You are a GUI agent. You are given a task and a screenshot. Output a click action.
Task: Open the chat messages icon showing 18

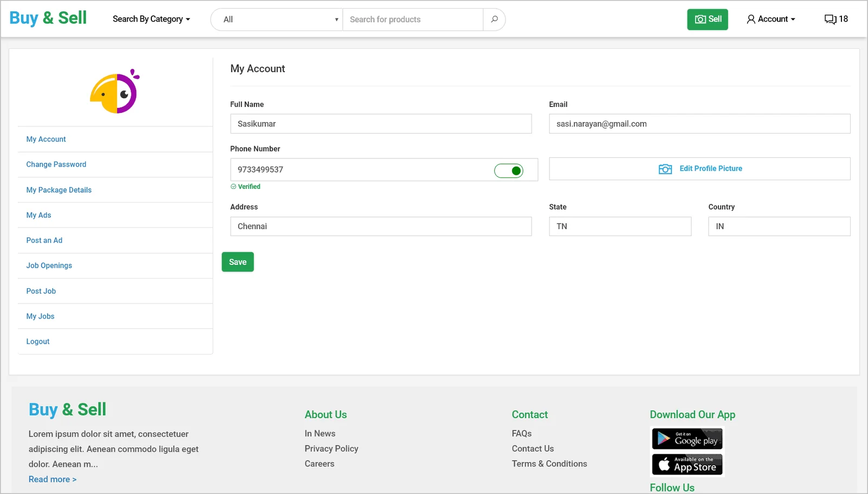tap(836, 19)
